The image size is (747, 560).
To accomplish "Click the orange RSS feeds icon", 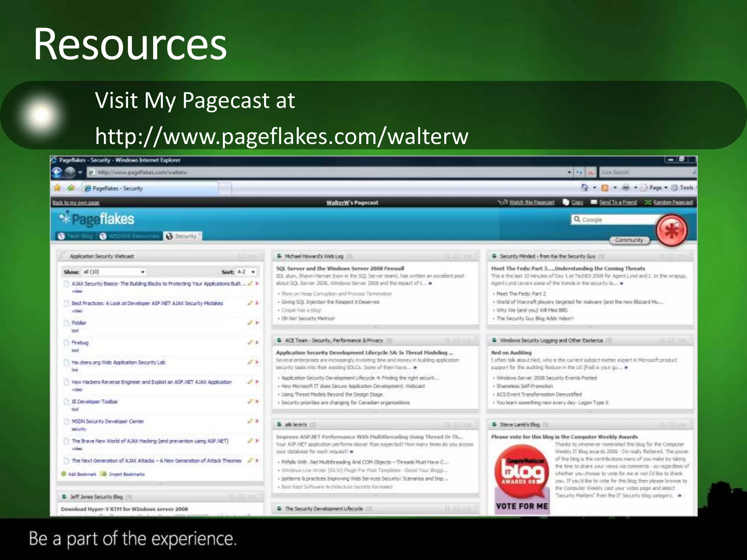I will 605,188.
